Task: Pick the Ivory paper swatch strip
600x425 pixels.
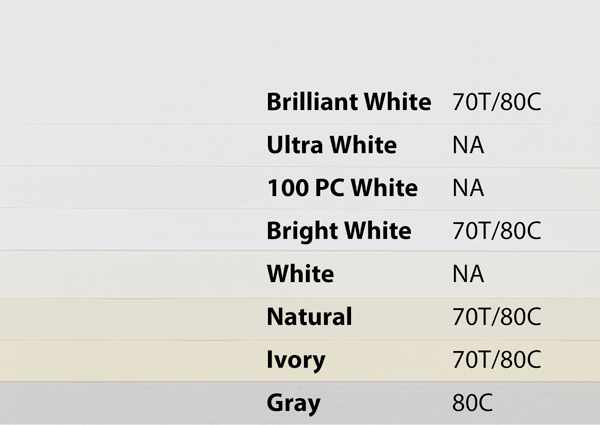Action: (300, 360)
